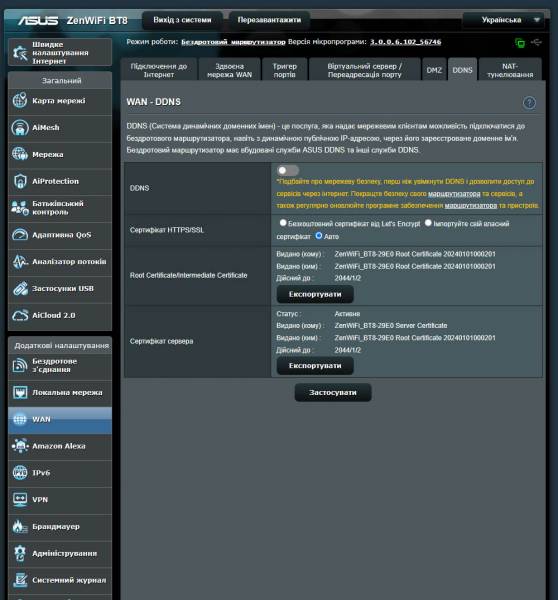Open the Застосунки USB icon

20,288
